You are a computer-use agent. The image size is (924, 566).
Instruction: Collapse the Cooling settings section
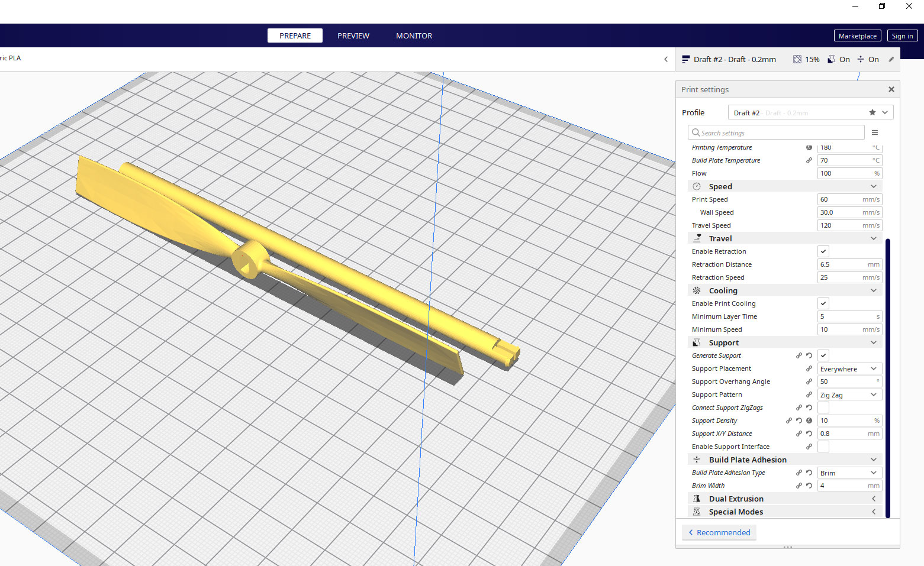click(x=785, y=290)
